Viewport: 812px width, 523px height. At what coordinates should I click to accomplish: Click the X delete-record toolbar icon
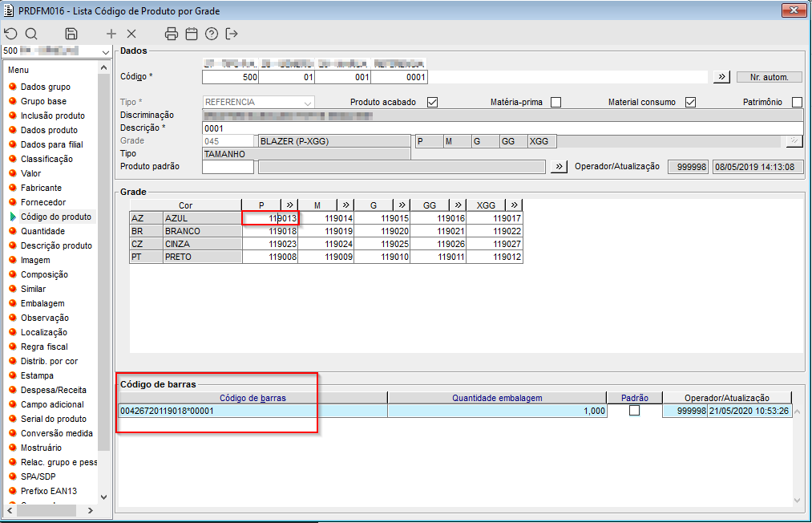click(x=131, y=34)
